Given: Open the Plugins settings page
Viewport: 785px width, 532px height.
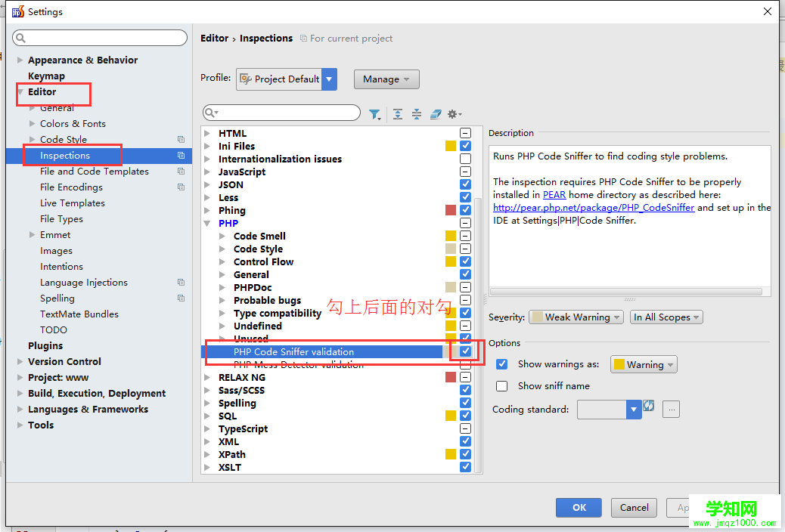Looking at the screenshot, I should click(x=45, y=346).
